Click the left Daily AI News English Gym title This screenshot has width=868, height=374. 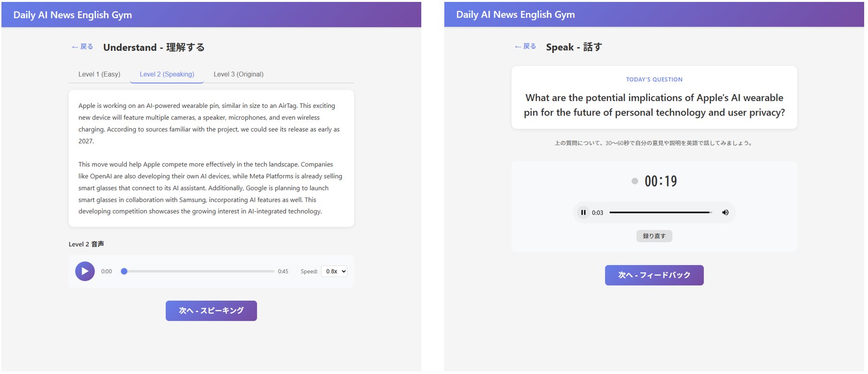pyautogui.click(x=72, y=15)
